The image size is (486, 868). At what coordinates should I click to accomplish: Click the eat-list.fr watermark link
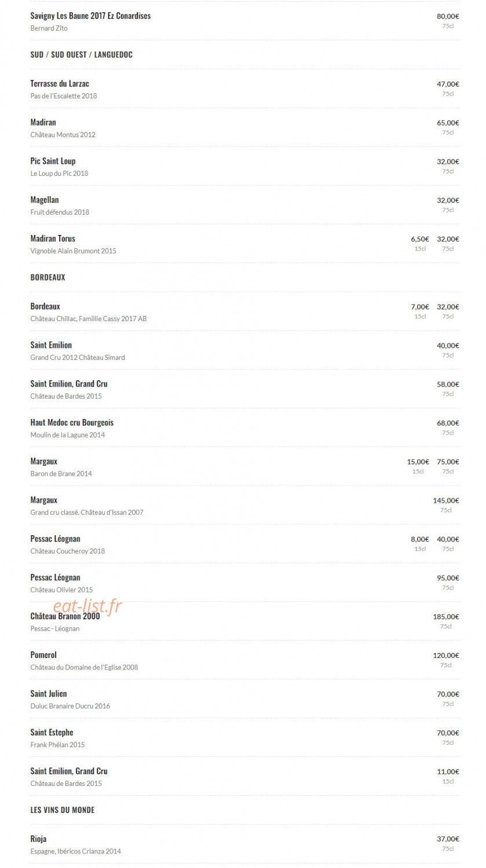click(x=87, y=605)
